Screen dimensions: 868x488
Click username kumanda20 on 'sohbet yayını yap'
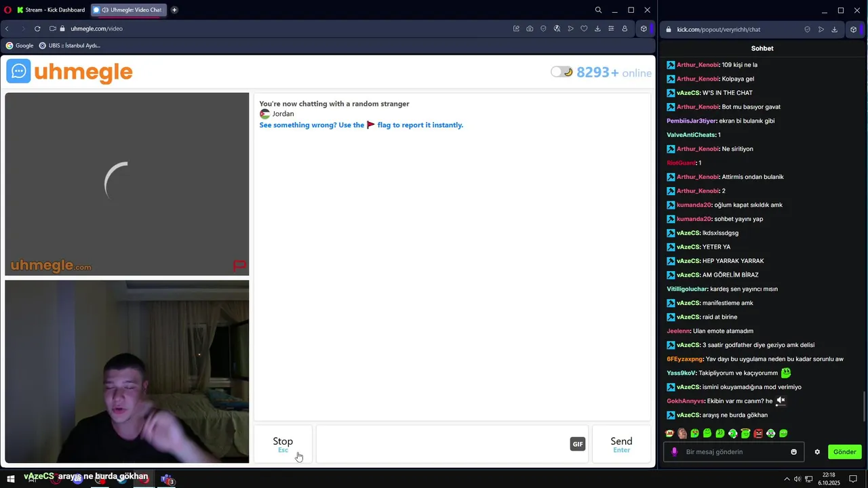694,219
